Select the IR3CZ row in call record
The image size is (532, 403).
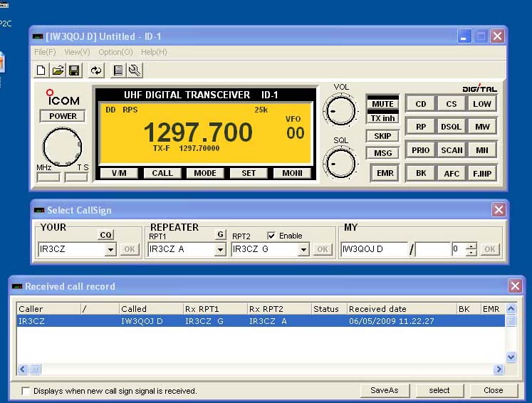coord(261,321)
